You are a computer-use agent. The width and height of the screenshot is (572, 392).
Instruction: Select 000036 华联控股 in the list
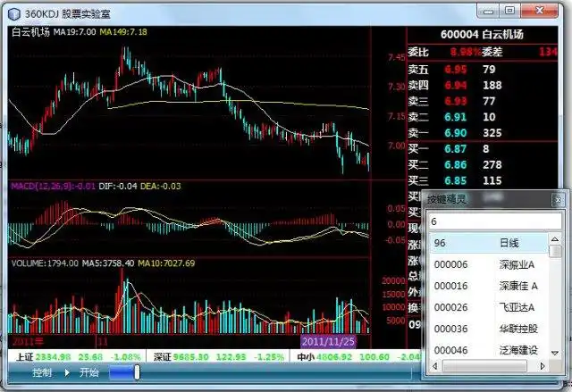[488, 329]
